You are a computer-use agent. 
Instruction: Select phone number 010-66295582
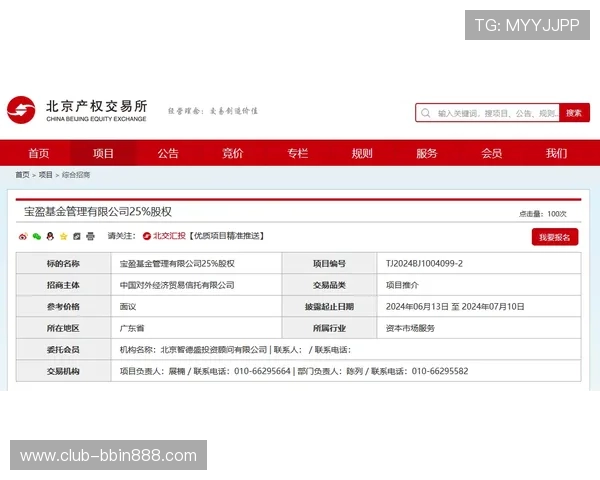[x=440, y=371]
